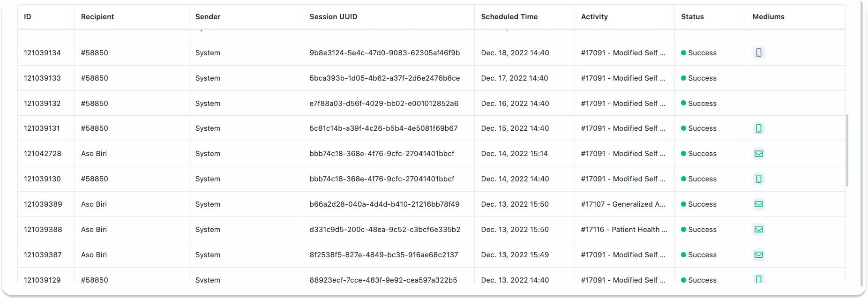The width and height of the screenshot is (868, 299).
Task: Click the Recipient column header
Action: click(97, 17)
